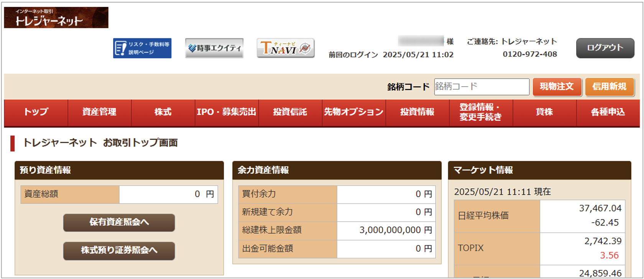Click the ログアウト button
644x279 pixels.
coord(605,48)
